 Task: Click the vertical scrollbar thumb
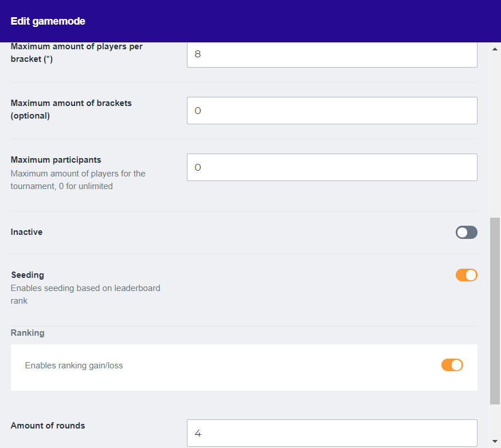click(x=495, y=311)
